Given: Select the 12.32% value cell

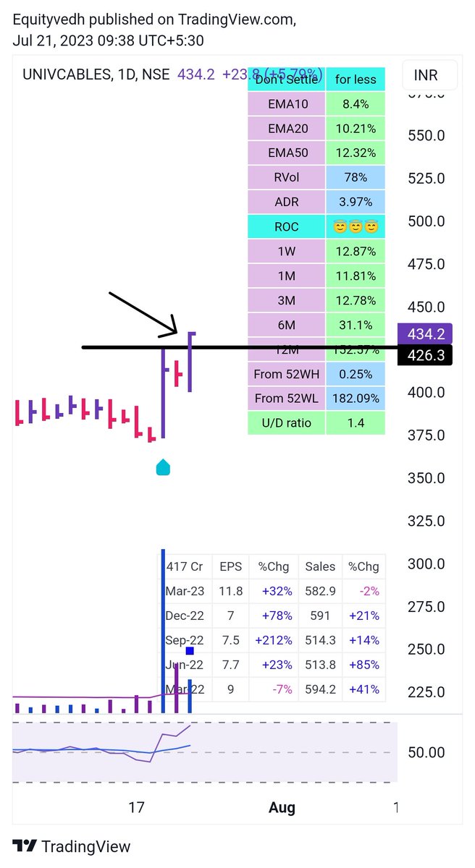Looking at the screenshot, I should (356, 153).
